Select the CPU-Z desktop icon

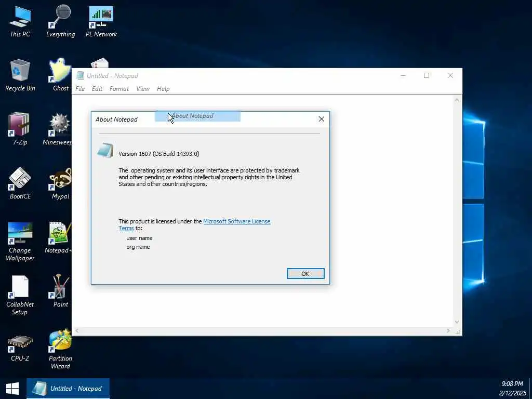20,348
